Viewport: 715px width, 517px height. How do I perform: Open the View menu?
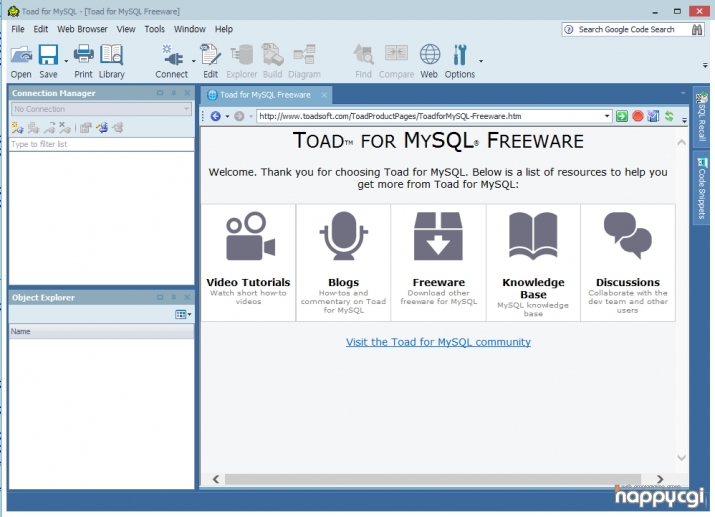pos(126,29)
